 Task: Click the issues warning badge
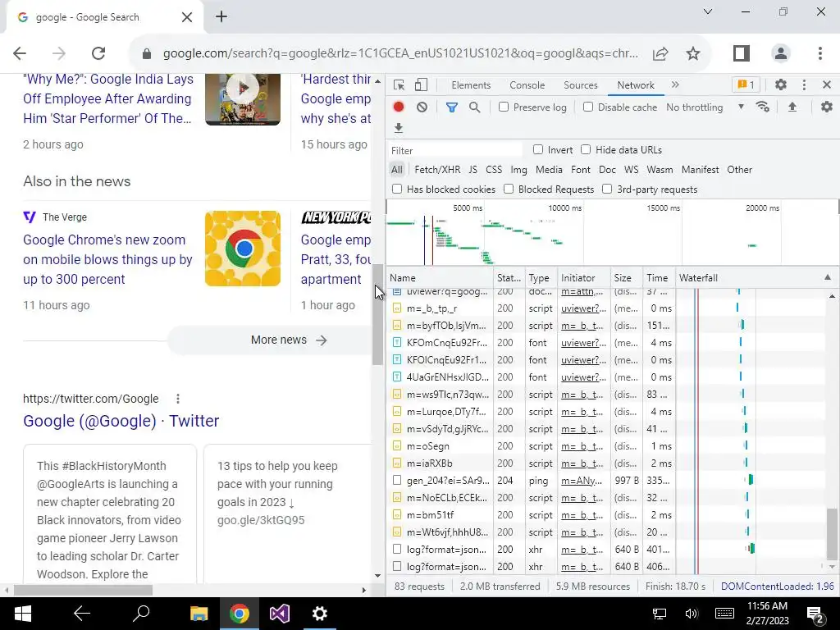(746, 84)
